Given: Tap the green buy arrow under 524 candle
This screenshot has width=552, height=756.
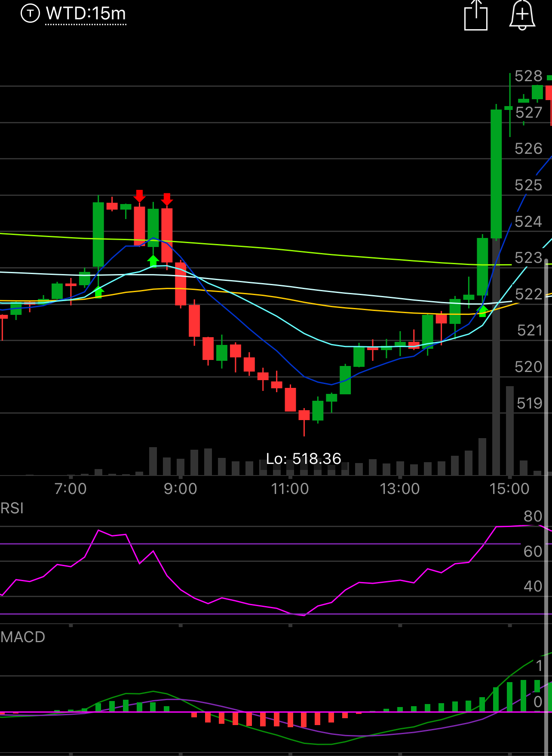Looking at the screenshot, I should 153,261.
